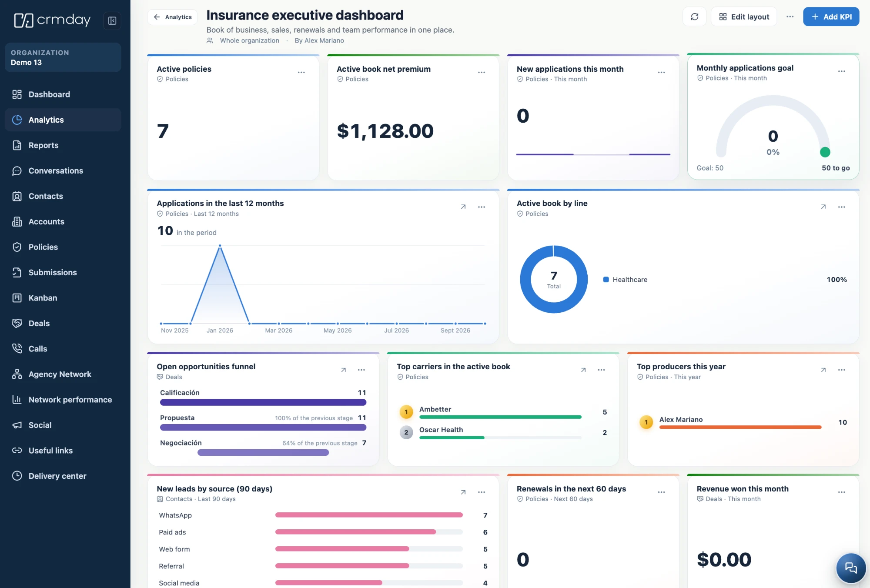
Task: Click the Submissions icon
Action: [17, 272]
